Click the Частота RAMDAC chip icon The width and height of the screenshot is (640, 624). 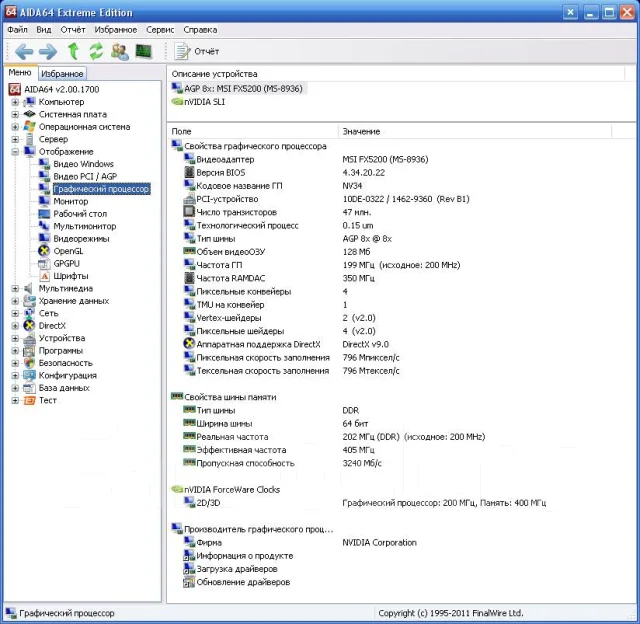[189, 278]
